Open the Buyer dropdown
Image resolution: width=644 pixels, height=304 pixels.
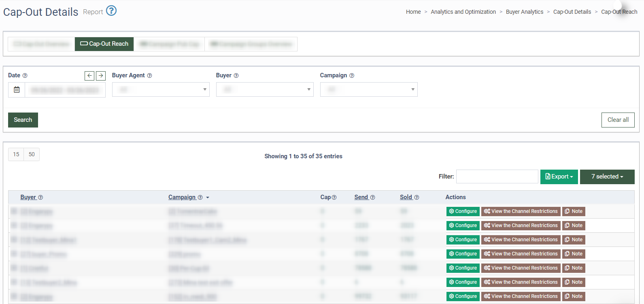point(265,89)
